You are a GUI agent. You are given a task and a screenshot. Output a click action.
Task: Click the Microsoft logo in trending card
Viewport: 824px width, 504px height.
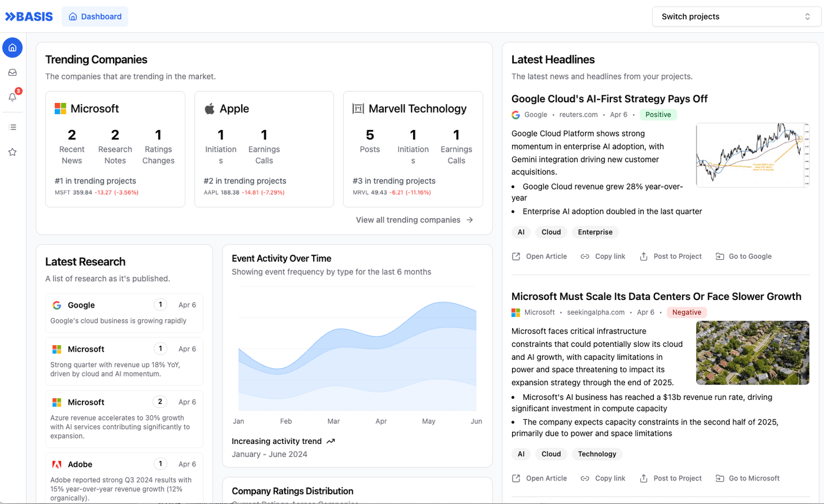coord(60,109)
